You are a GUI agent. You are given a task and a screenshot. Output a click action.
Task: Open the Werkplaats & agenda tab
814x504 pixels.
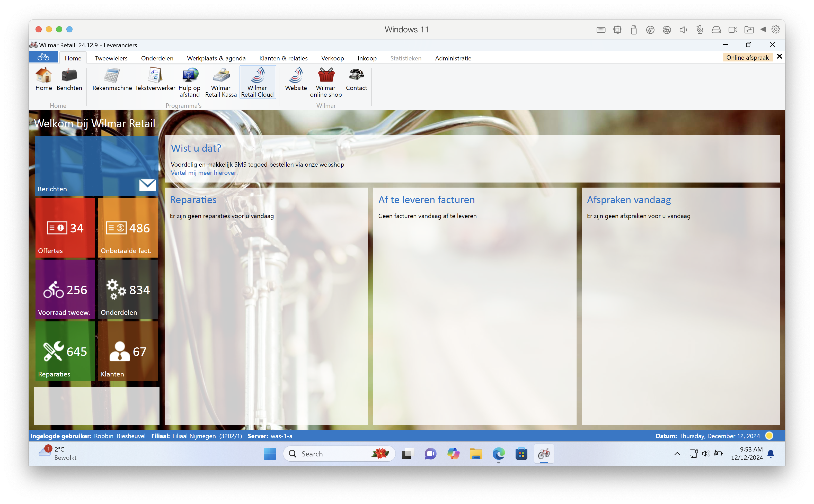(x=216, y=58)
